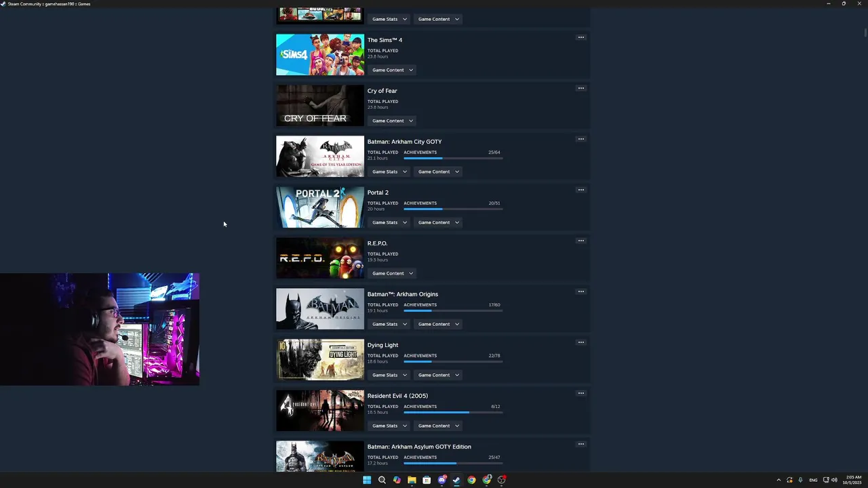Open The Sims 4 title link
The height and width of the screenshot is (488, 868).
tap(384, 40)
